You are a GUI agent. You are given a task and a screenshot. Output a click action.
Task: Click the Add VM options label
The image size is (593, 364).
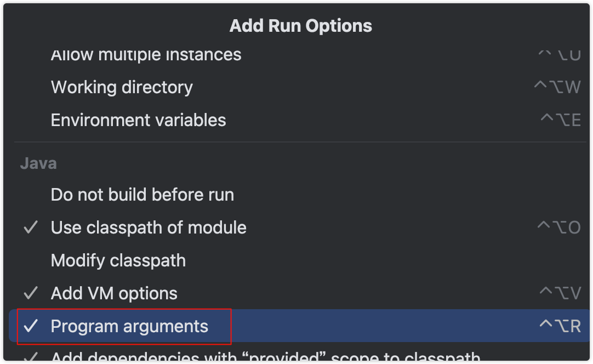pos(114,293)
